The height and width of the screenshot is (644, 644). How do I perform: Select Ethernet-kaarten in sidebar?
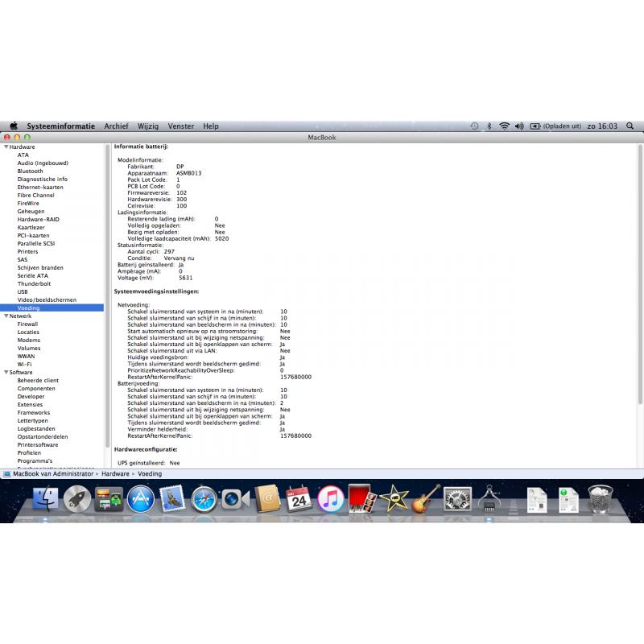[x=40, y=187]
